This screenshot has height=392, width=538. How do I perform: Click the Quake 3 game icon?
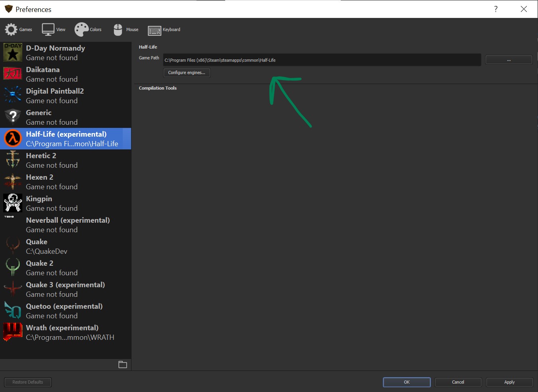point(13,289)
